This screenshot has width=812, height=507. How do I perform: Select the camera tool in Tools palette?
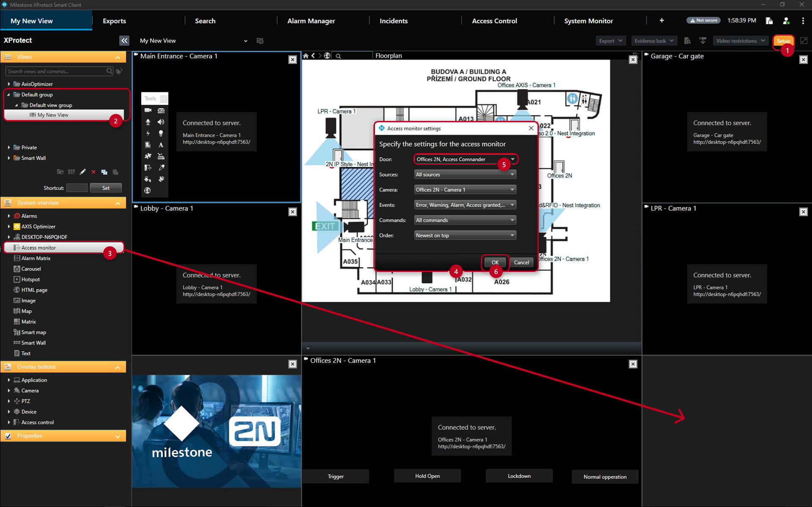pyautogui.click(x=148, y=110)
